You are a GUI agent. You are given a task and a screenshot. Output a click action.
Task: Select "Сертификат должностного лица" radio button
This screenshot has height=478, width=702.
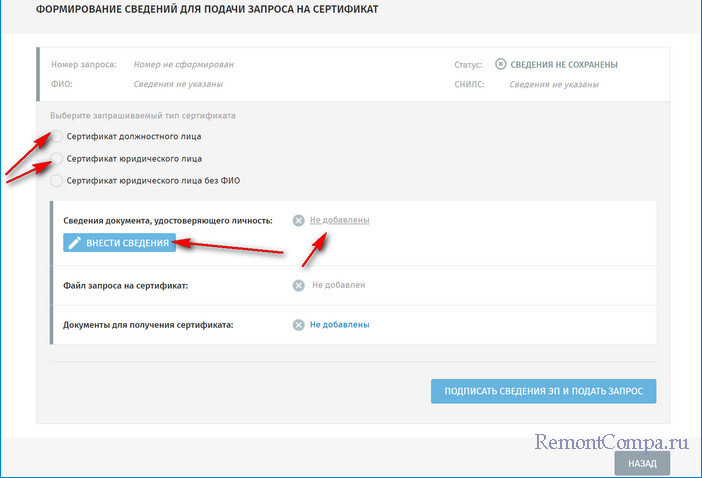pyautogui.click(x=57, y=136)
